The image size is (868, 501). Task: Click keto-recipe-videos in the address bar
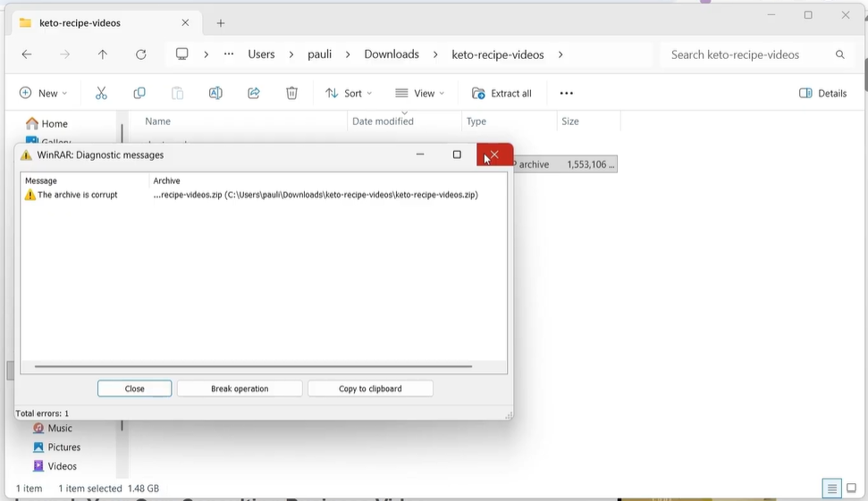point(498,54)
